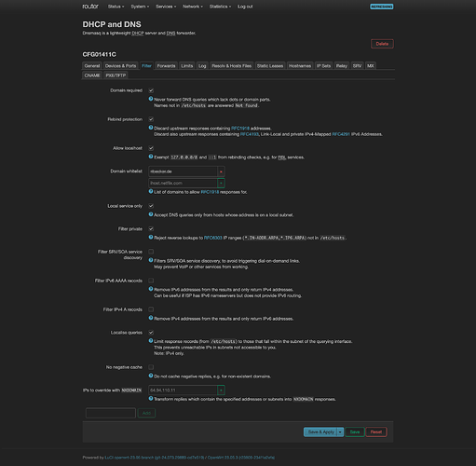Click the info icon beside Filter private description

pyautogui.click(x=151, y=238)
